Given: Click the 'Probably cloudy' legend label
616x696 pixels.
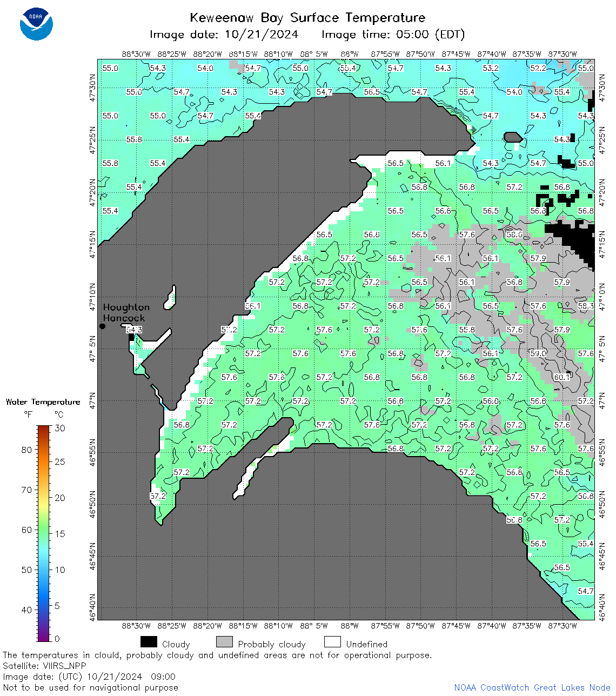Looking at the screenshot, I should (272, 644).
